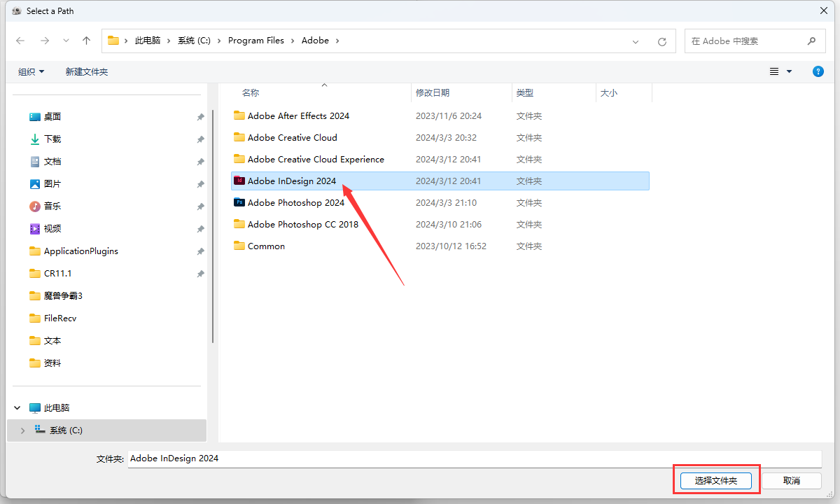
Task: Sort by 大小 column header
Action: pyautogui.click(x=609, y=92)
